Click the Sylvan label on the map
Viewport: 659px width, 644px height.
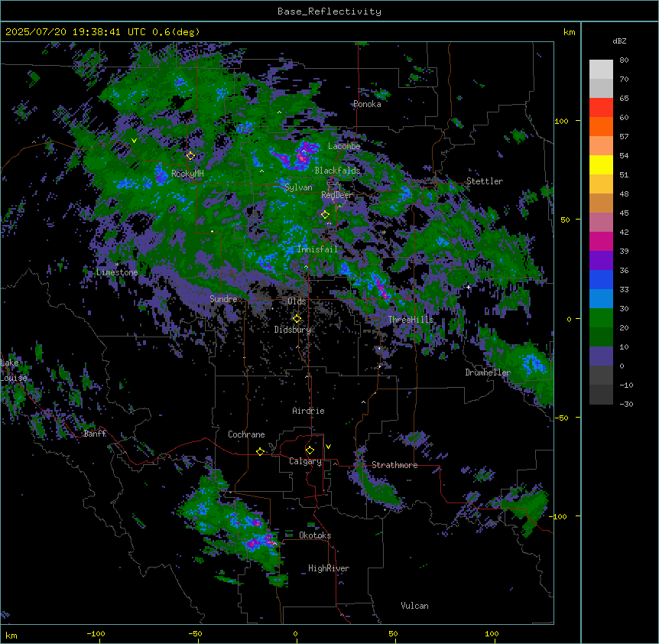coord(298,187)
